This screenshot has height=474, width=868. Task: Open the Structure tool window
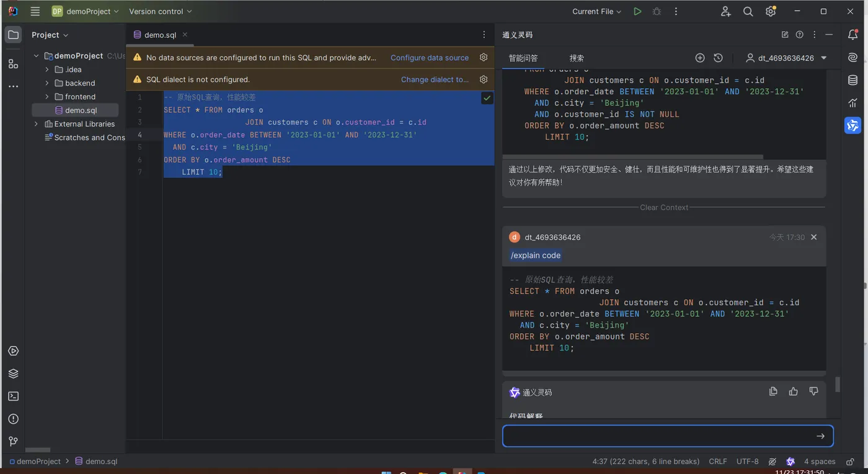click(13, 63)
